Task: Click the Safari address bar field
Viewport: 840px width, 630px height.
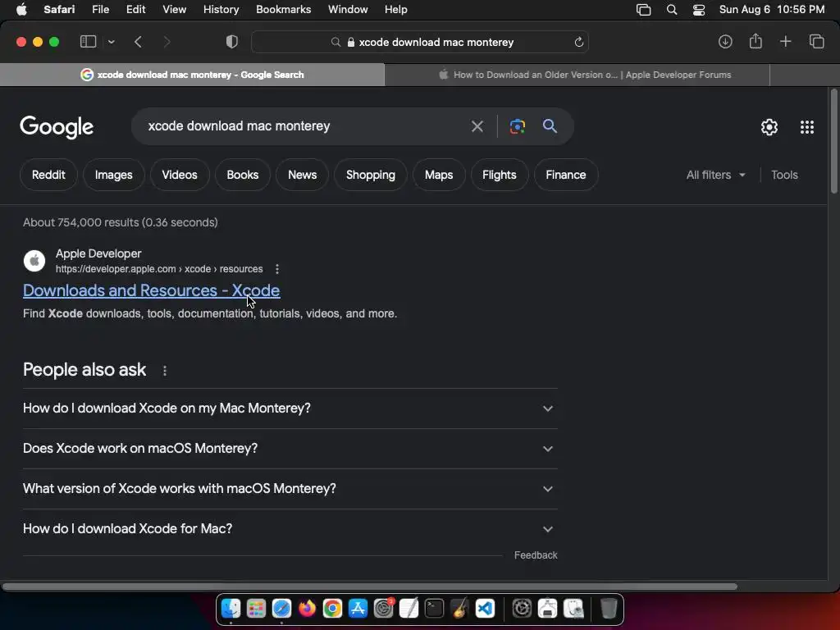Action: [420, 42]
